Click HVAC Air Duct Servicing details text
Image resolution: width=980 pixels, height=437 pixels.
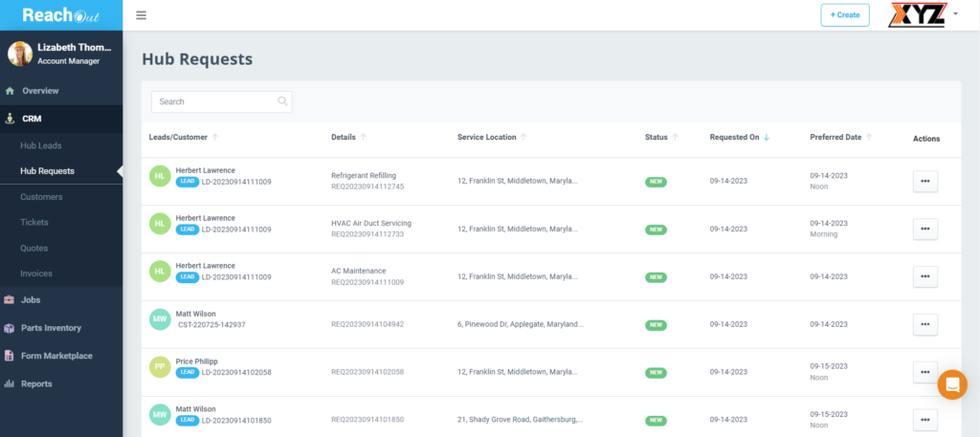tap(371, 223)
